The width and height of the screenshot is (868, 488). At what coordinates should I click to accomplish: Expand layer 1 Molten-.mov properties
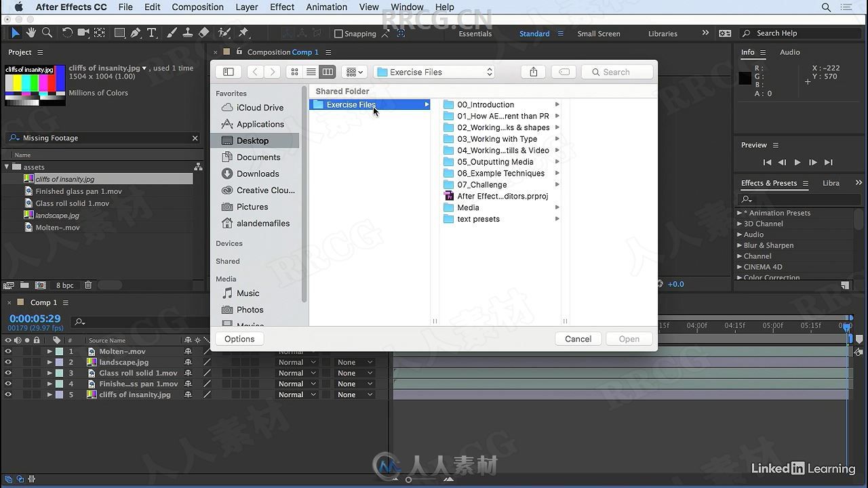[x=50, y=351]
